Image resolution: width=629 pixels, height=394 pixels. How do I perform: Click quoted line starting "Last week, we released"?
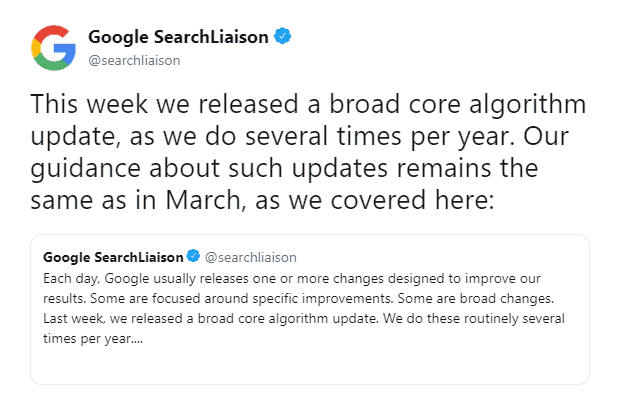point(304,319)
